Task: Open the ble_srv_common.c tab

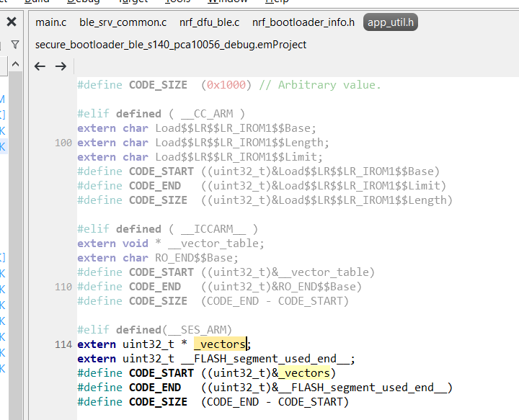Action: 123,22
